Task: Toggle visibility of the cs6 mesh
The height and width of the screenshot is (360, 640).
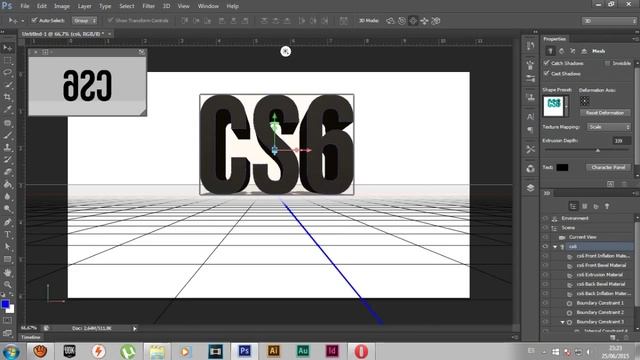Action: [x=545, y=247]
